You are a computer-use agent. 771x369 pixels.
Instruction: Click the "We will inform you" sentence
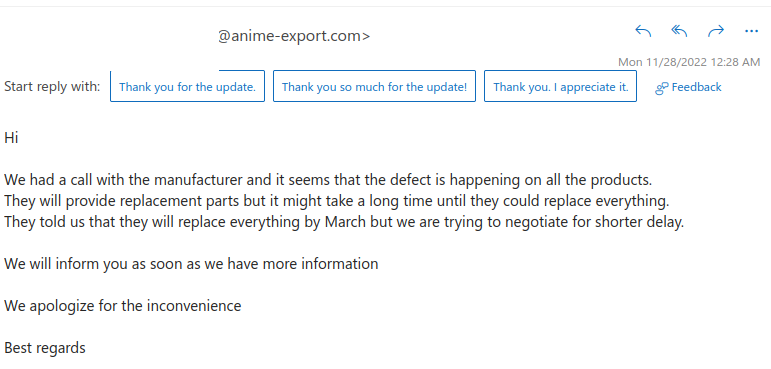tap(191, 264)
